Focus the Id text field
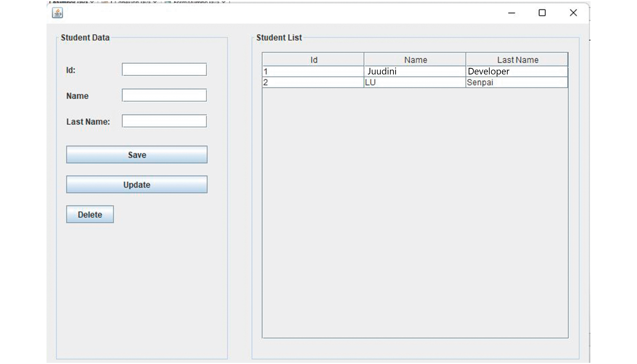 164,69
